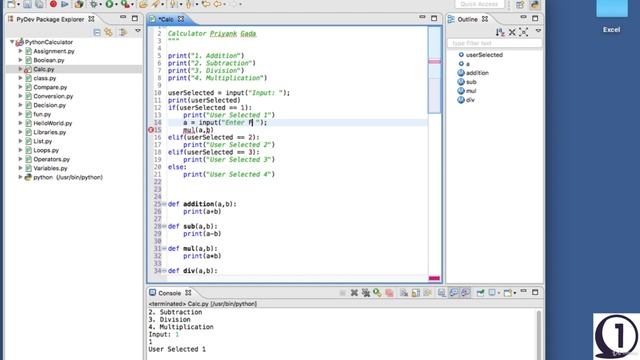Viewport: 640px width, 360px height.
Task: Click Remove Launch X icon in Console
Action: (x=354, y=293)
